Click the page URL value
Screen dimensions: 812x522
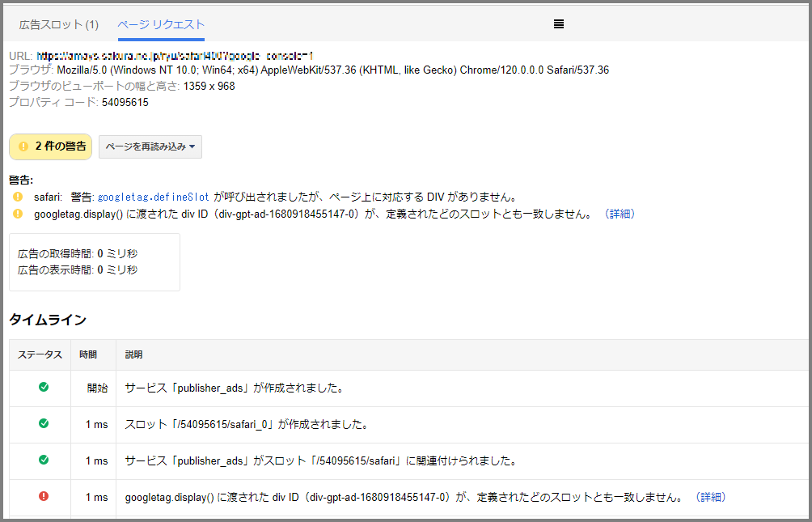[175, 56]
